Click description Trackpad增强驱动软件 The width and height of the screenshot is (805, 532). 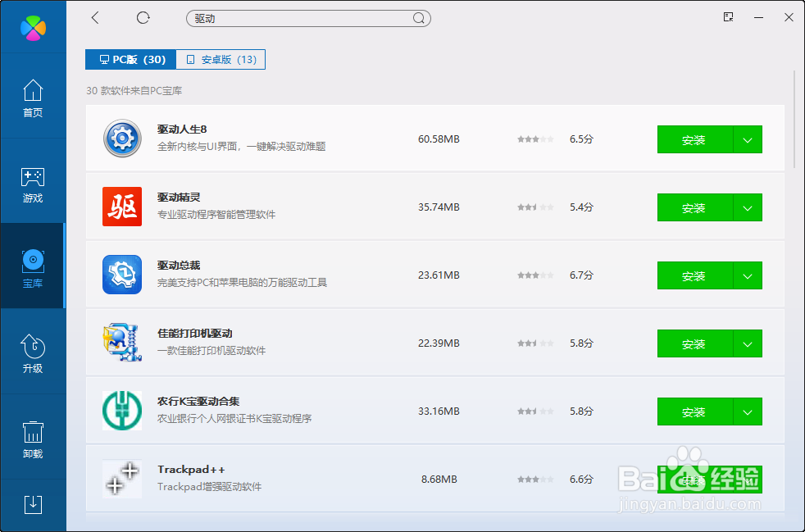[210, 487]
